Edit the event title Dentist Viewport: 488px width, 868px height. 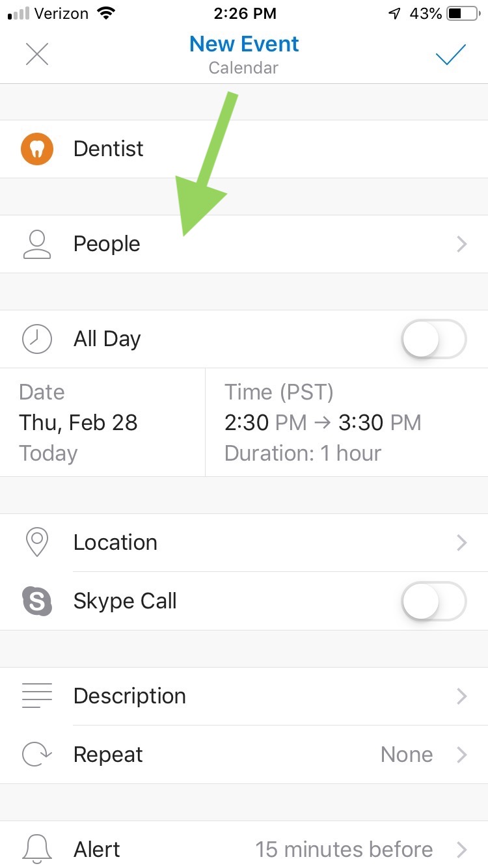[109, 149]
